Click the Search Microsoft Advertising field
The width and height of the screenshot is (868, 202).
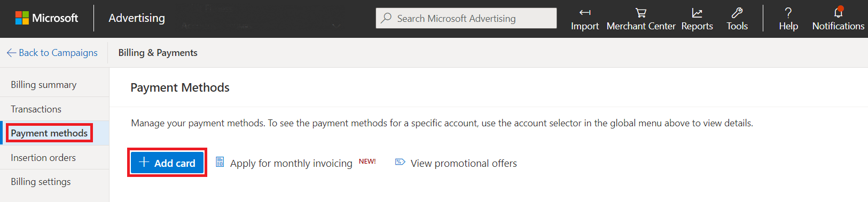click(466, 18)
